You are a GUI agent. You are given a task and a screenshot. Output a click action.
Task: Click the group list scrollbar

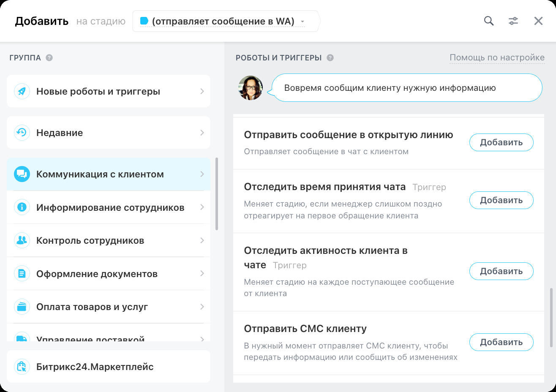tap(217, 194)
